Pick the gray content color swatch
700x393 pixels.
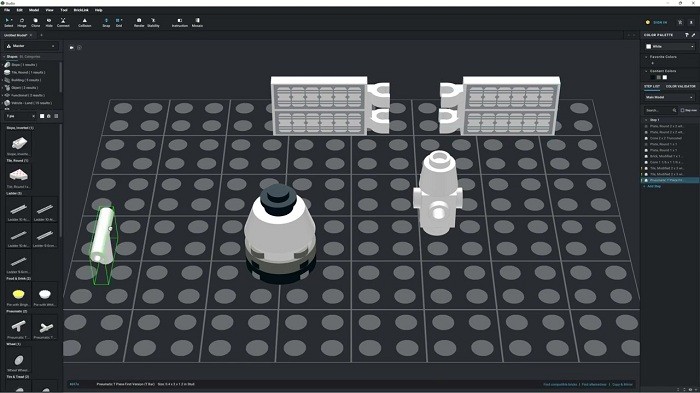click(x=658, y=77)
